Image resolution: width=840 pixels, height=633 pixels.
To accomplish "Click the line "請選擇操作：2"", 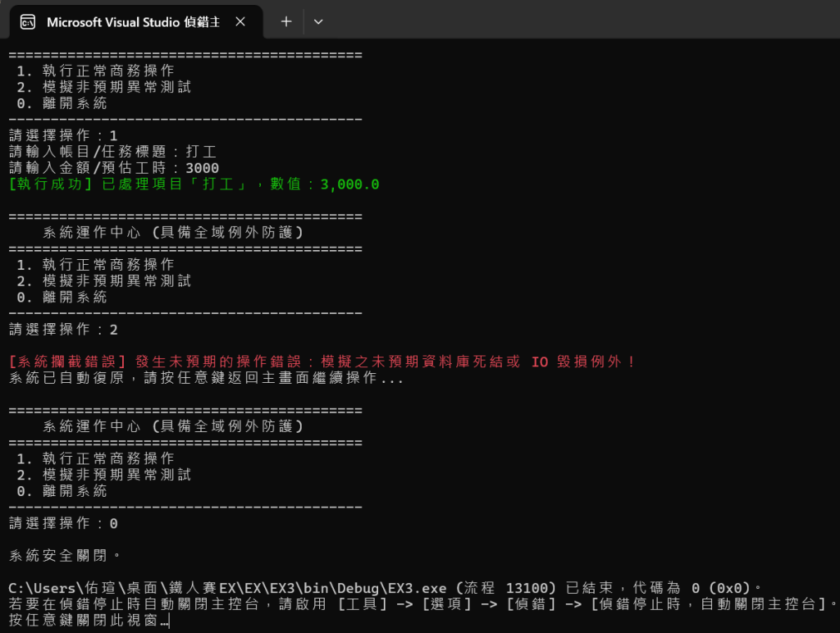I will coord(63,330).
